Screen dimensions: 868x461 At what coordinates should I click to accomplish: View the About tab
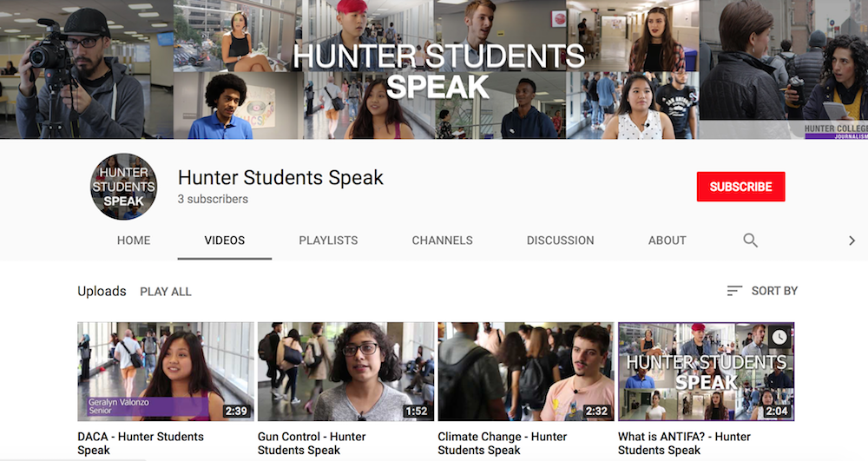click(x=667, y=240)
